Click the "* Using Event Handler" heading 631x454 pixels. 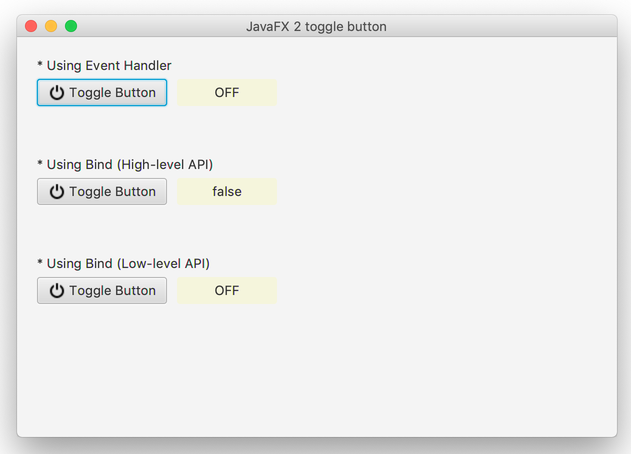coord(104,66)
